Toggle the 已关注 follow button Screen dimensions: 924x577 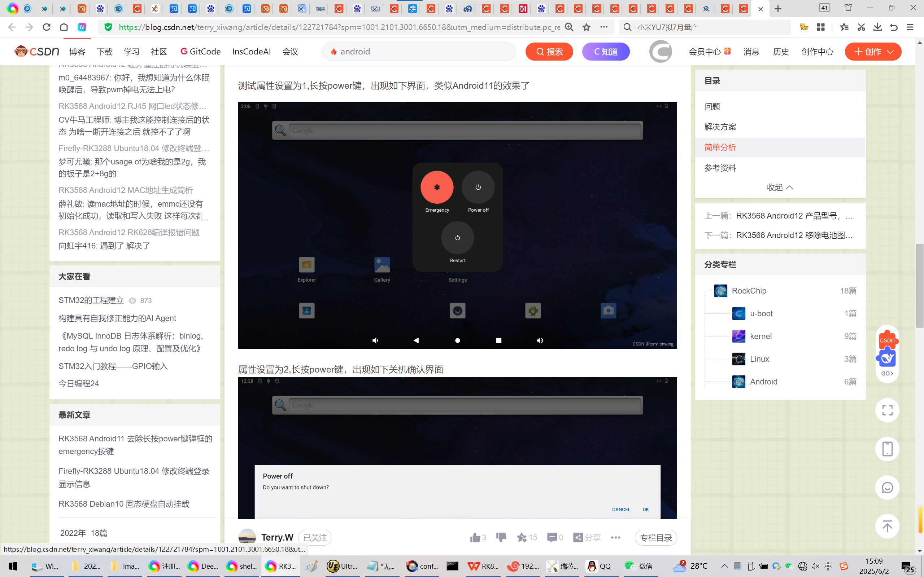point(315,538)
